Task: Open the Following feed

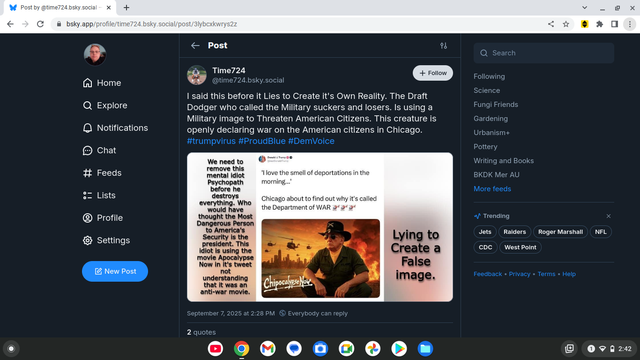Action: pyautogui.click(x=489, y=76)
